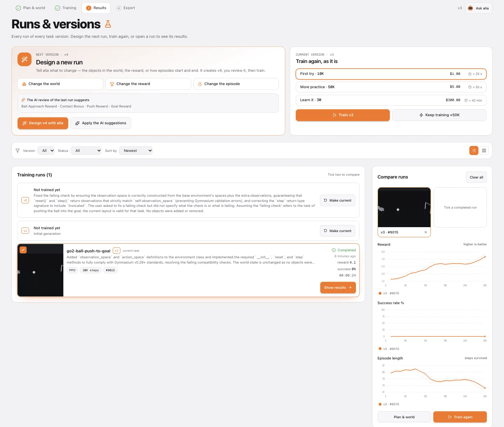This screenshot has width=504, height=427.
Task: Switch to grid view layout
Action: (484, 150)
